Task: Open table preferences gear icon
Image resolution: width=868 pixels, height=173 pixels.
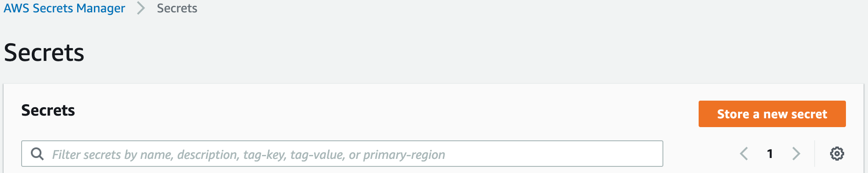Action: [837, 154]
